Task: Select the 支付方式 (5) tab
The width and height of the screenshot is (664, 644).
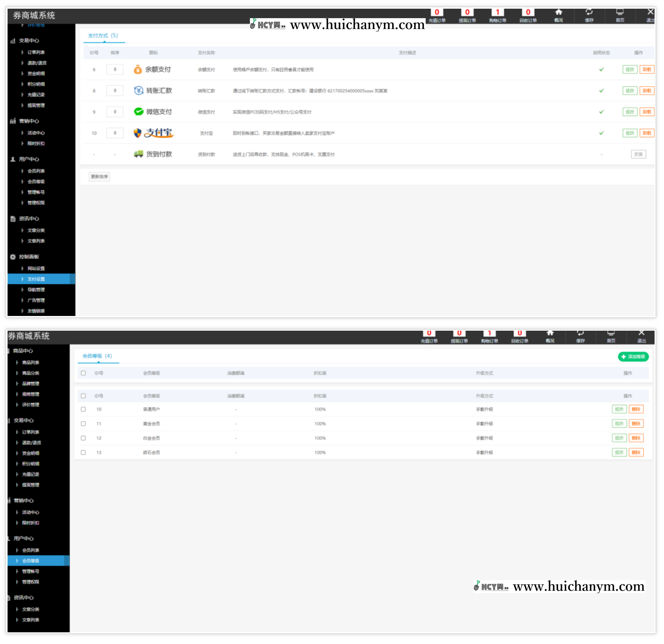Action: 103,36
